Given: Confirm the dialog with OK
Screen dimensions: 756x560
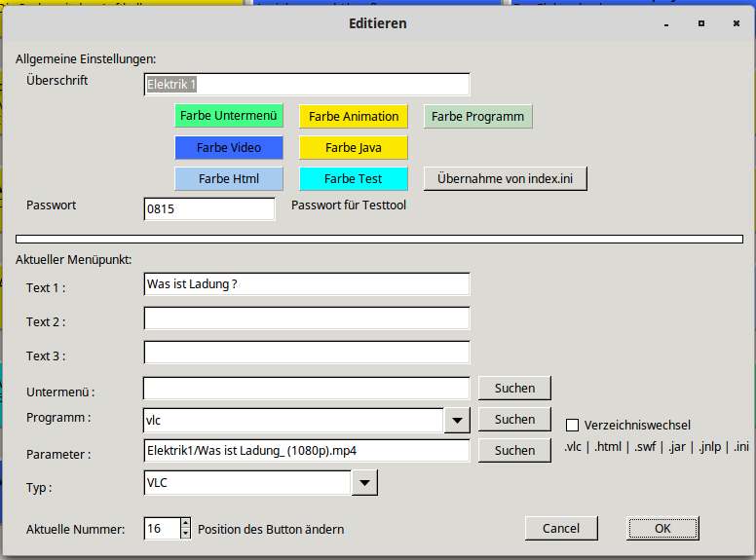Looking at the screenshot, I should coord(662,528).
